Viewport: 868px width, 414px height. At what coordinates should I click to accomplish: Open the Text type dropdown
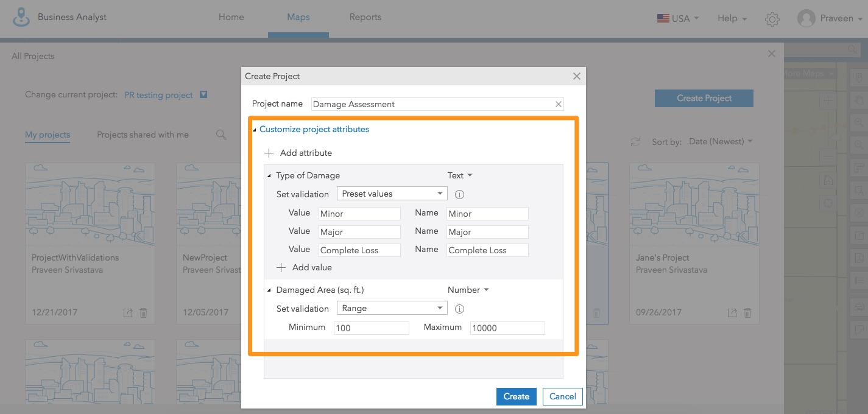pyautogui.click(x=460, y=175)
